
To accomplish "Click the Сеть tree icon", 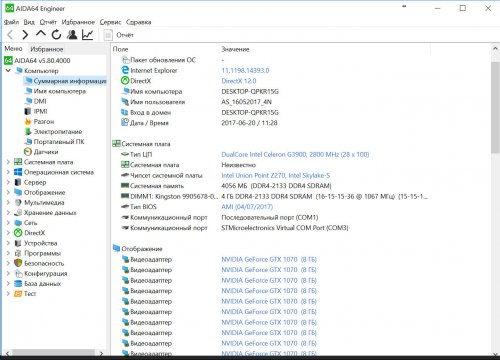I will click(x=18, y=223).
